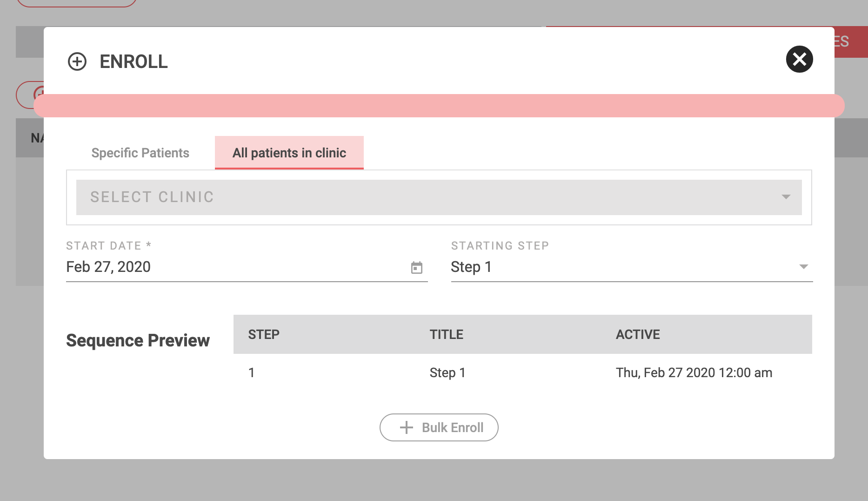Click the dropdown arrow inside SELECT CLINIC
The width and height of the screenshot is (868, 501).
point(786,197)
